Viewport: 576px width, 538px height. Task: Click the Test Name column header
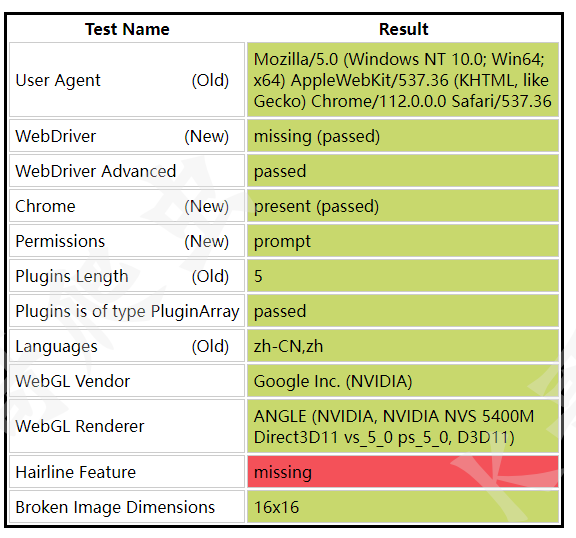tap(127, 29)
